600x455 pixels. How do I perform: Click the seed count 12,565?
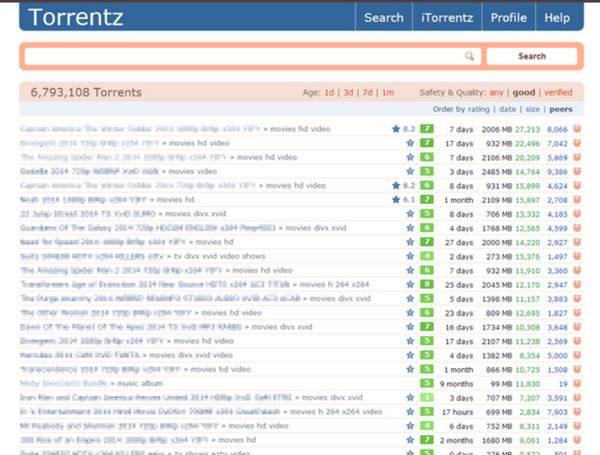click(x=527, y=228)
